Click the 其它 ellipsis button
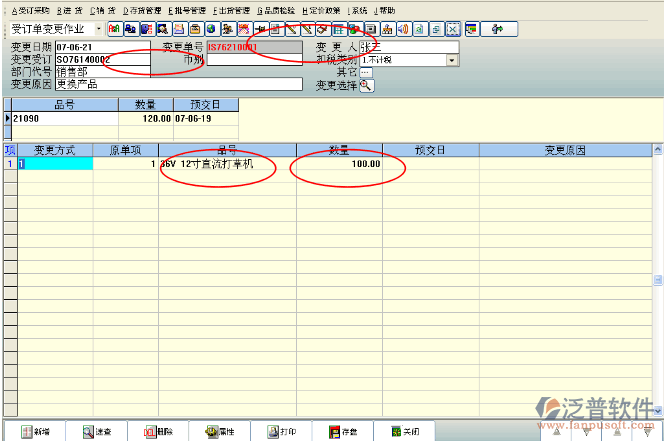The height and width of the screenshot is (441, 665). (366, 72)
